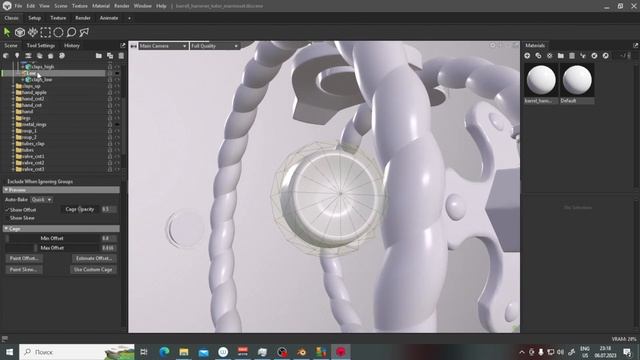The image size is (640, 360).
Task: Toggle Show Offset checkbox
Action: 7,210
